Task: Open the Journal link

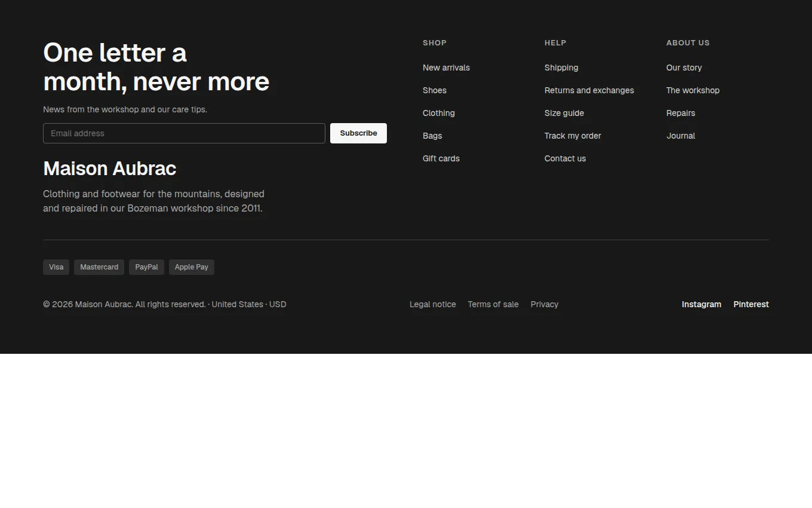Action: (x=681, y=136)
